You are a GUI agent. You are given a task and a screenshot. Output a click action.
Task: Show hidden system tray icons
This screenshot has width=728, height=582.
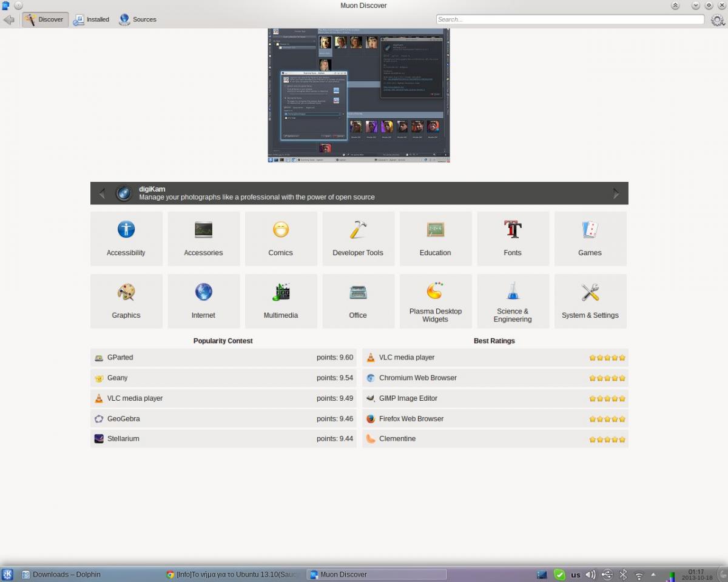653,574
